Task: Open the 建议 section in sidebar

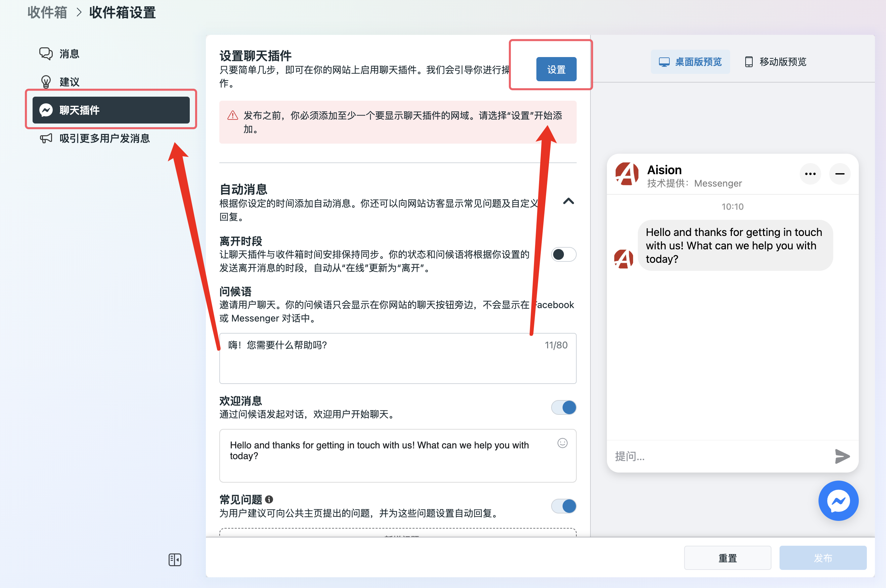Action: pos(111,82)
